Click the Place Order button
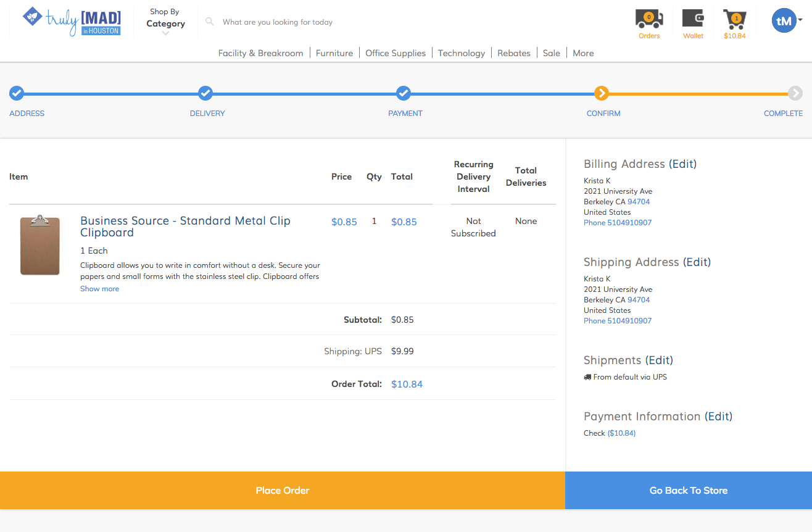The width and height of the screenshot is (812, 532). (x=283, y=490)
